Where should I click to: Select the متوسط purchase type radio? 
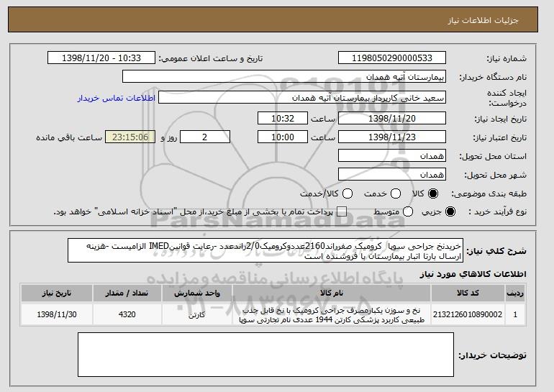pyautogui.click(x=408, y=211)
